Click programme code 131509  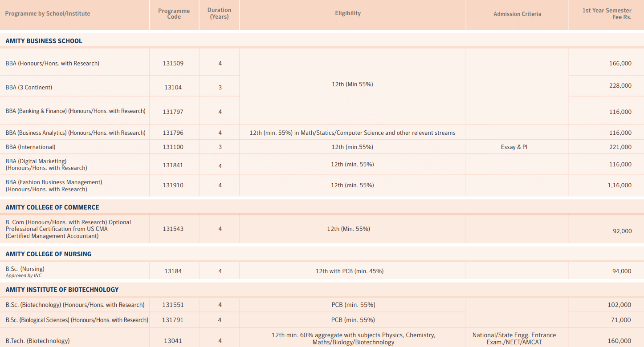(174, 63)
